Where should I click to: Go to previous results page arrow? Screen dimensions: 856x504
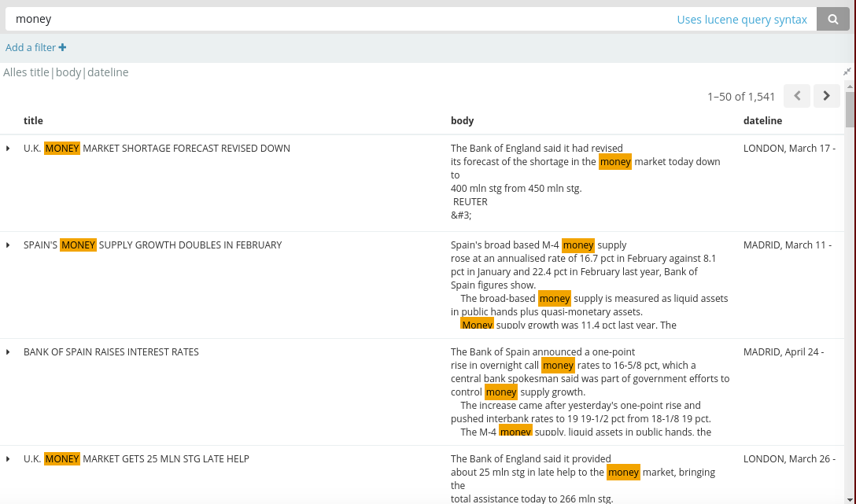pos(796,96)
